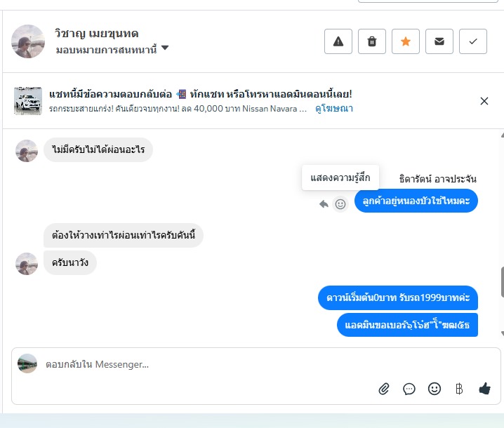Toggle the orange star to unfollow conversation

click(406, 41)
